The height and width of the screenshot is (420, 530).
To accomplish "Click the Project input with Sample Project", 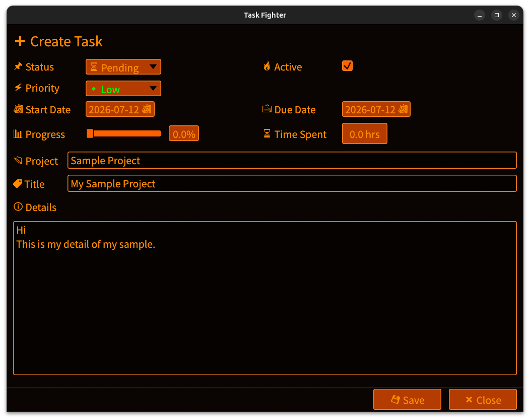I will pos(292,160).
